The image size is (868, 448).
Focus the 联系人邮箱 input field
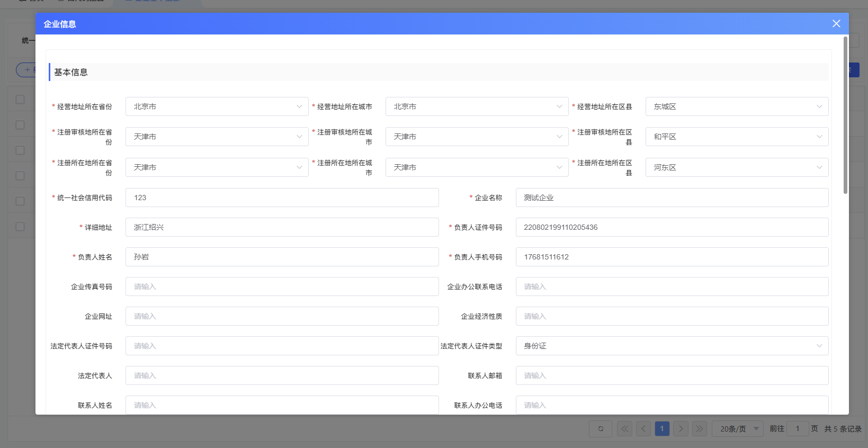672,375
